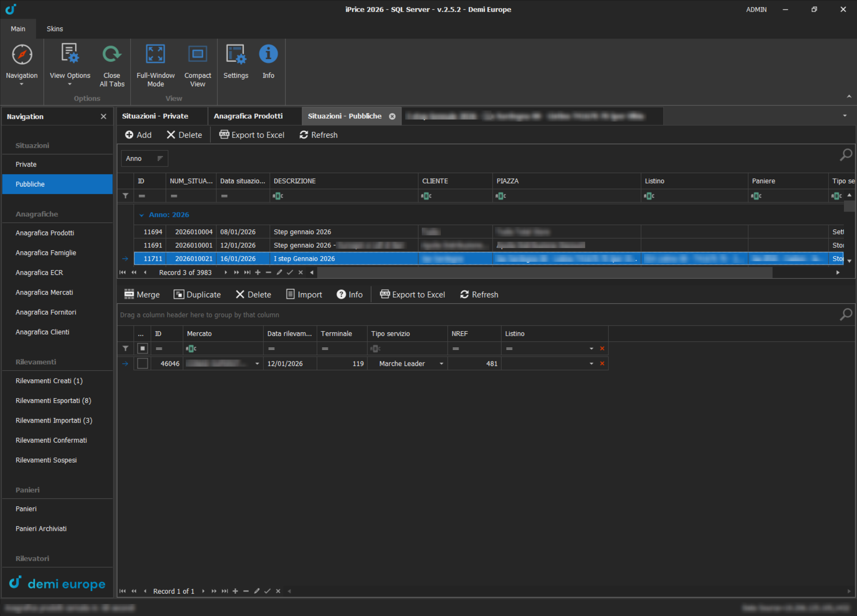Collapse the ribbon with the arrow

(x=849, y=97)
